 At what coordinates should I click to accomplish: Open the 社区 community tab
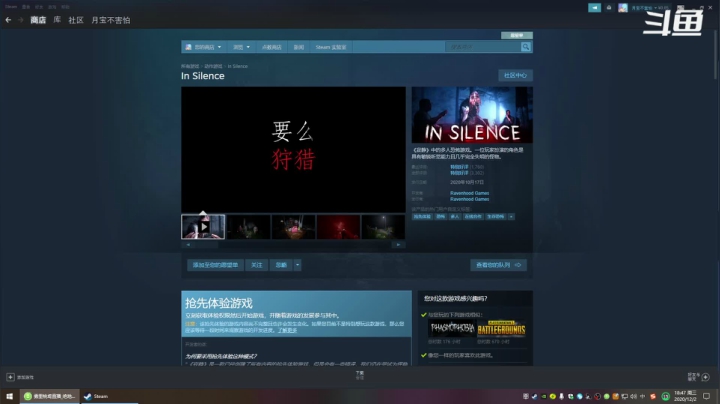pos(76,20)
